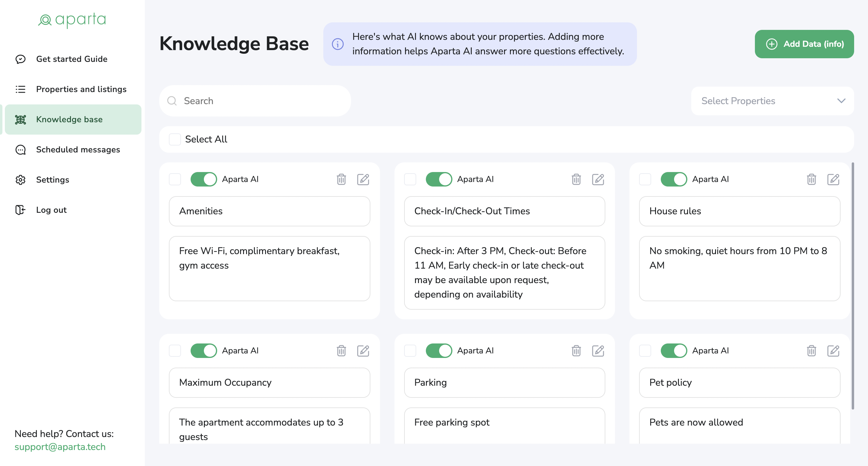
Task: Open Properties and listings page
Action: (81, 89)
